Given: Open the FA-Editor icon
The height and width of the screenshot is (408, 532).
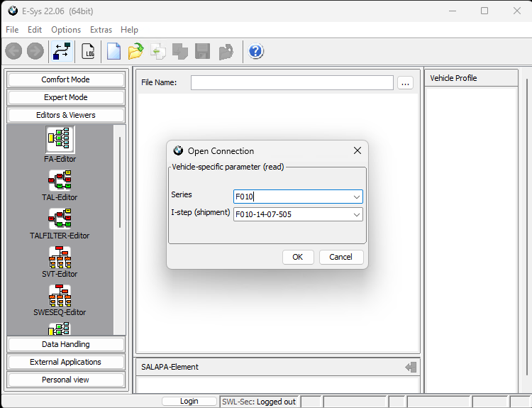Looking at the screenshot, I should point(60,140).
